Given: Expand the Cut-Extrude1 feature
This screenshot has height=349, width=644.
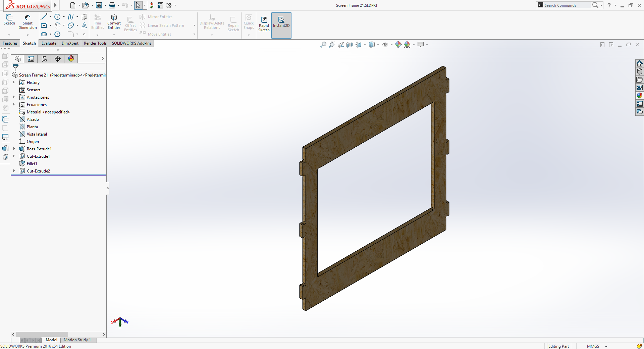Looking at the screenshot, I should pyautogui.click(x=14, y=156).
